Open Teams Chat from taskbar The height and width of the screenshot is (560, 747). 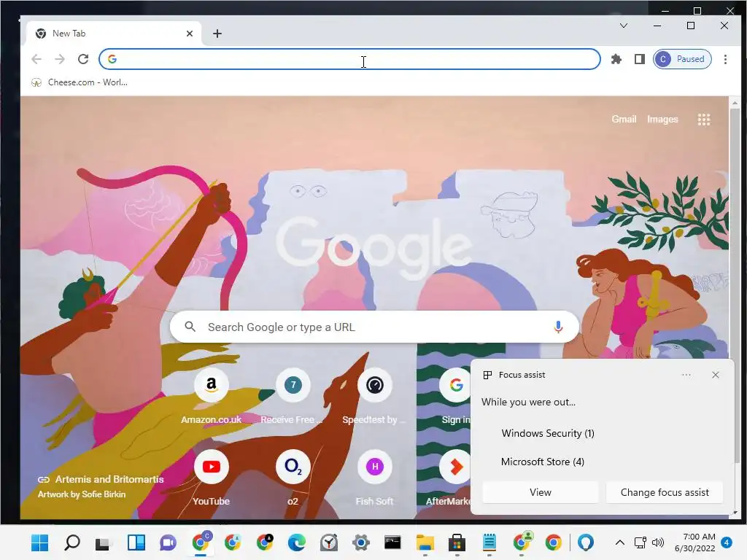[x=168, y=542]
